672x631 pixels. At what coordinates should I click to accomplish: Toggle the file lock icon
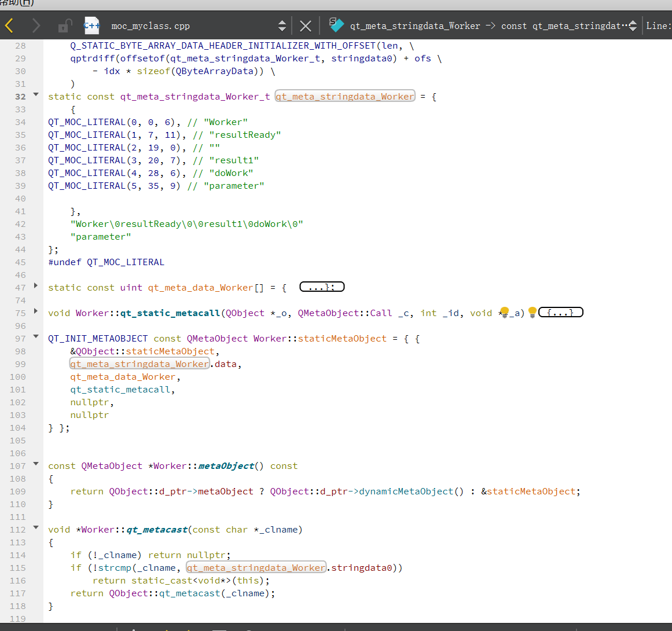pyautogui.click(x=64, y=25)
